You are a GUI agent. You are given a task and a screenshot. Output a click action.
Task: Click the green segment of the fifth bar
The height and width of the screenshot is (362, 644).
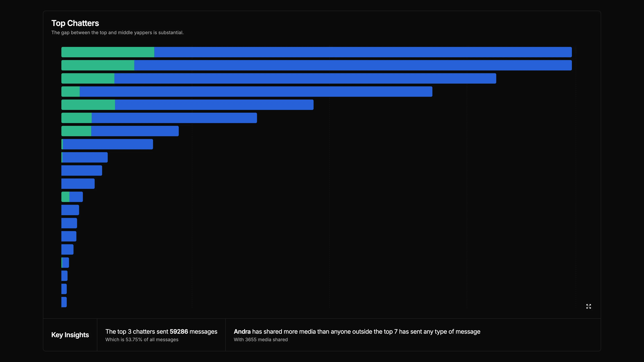[x=88, y=105]
